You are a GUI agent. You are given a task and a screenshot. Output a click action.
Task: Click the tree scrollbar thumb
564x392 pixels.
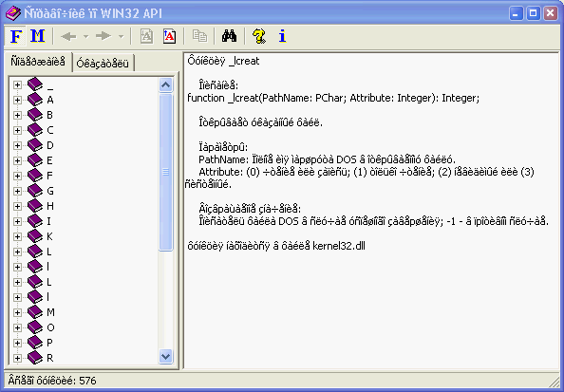click(166, 172)
